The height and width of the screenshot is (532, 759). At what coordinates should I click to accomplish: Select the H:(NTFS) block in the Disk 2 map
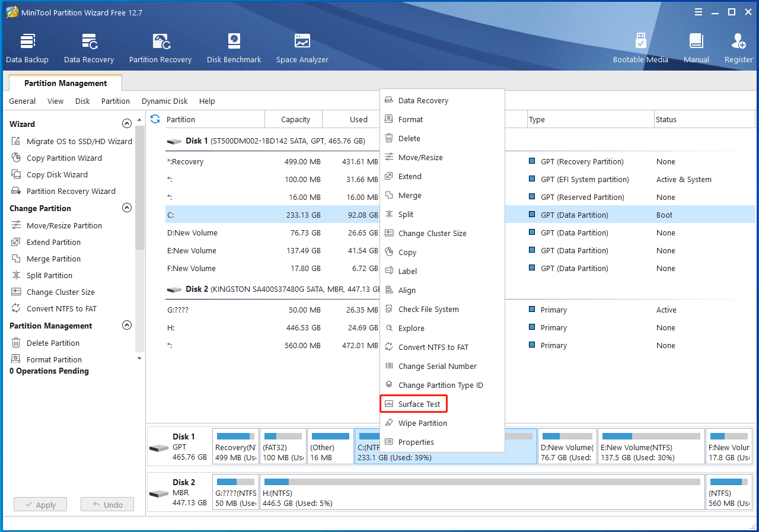pos(482,492)
